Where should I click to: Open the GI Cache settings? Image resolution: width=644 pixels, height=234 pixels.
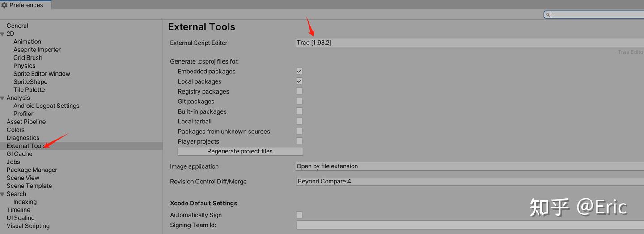[19, 154]
